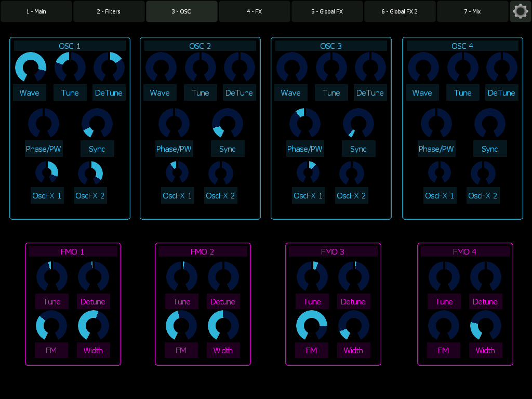The image size is (532, 399).
Task: Click the OSC 3 OscFX 2 knob
Action: point(352,172)
